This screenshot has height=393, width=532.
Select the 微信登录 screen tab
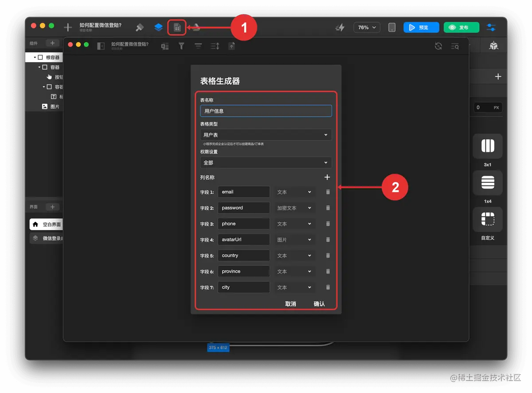[46, 238]
